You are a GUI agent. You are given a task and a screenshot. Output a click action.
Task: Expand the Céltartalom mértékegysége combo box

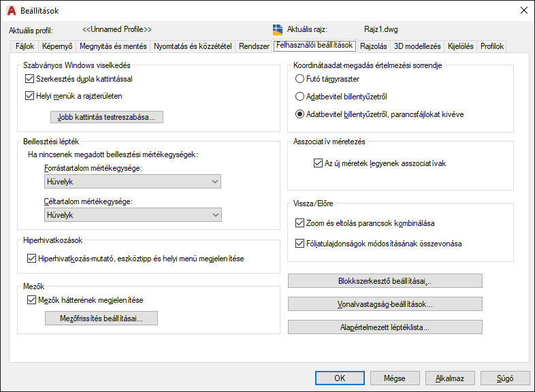[x=133, y=215]
